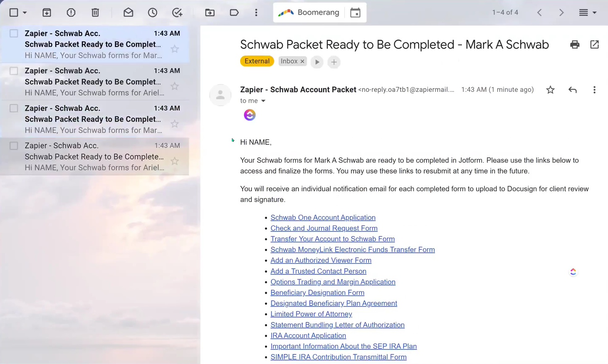Viewport: 608px width, 364px height.
Task: Go to newer conversations arrow
Action: tap(540, 13)
